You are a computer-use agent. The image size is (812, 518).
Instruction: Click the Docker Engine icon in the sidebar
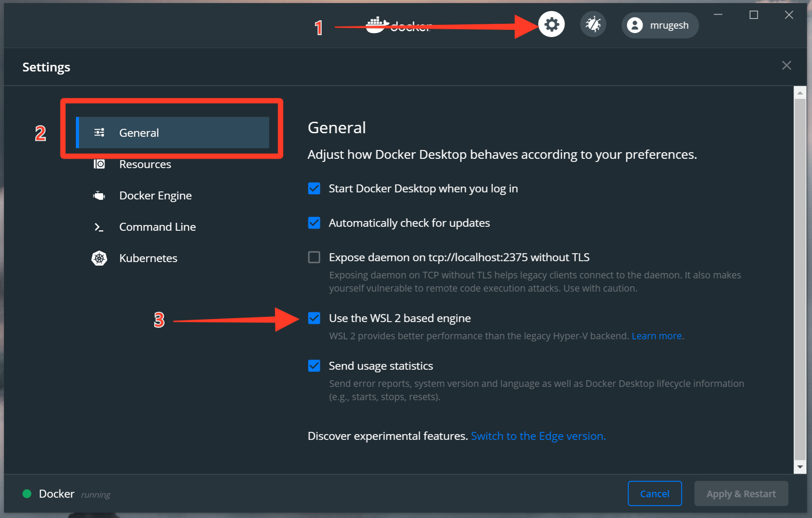pyautogui.click(x=99, y=195)
